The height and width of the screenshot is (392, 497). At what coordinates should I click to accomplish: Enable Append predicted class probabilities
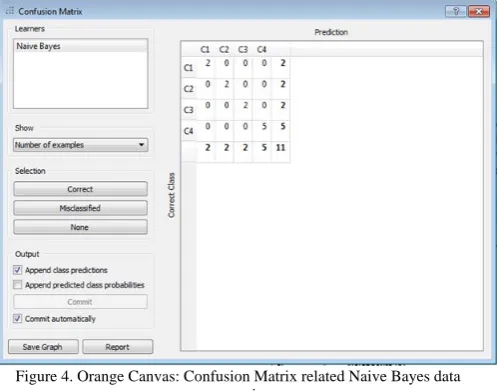pos(17,285)
